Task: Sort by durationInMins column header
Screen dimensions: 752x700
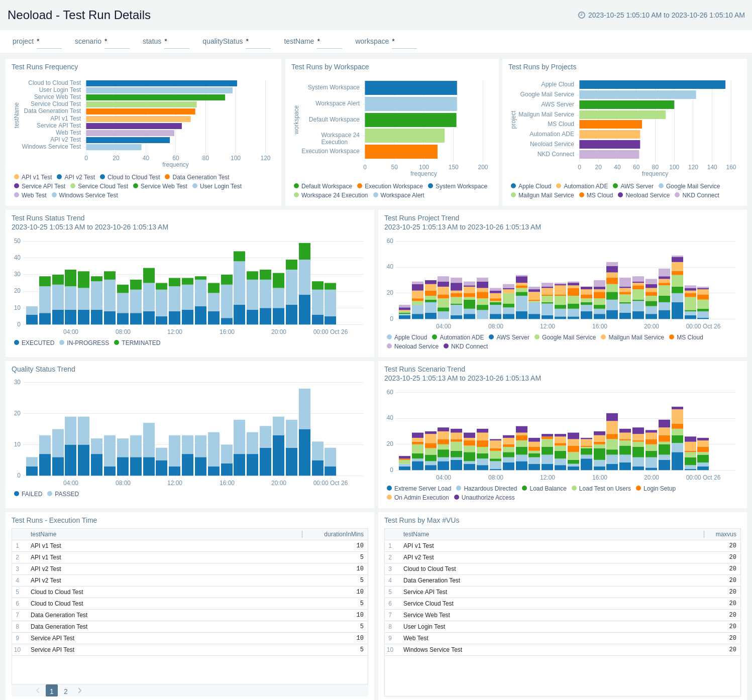Action: point(344,534)
